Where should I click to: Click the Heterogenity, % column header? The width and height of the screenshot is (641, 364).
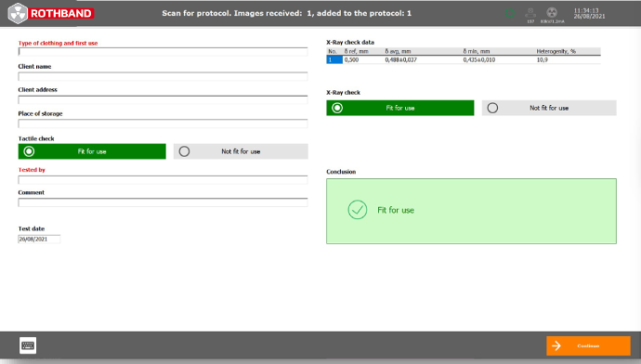pos(556,51)
